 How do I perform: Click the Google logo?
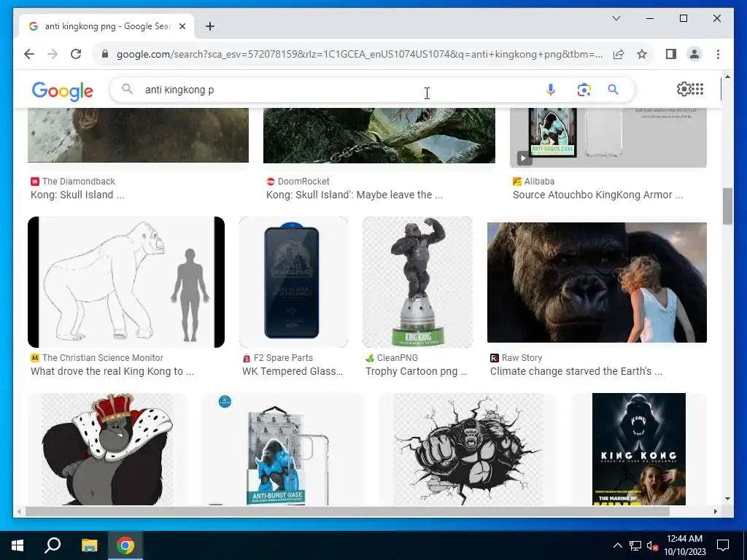point(63,90)
